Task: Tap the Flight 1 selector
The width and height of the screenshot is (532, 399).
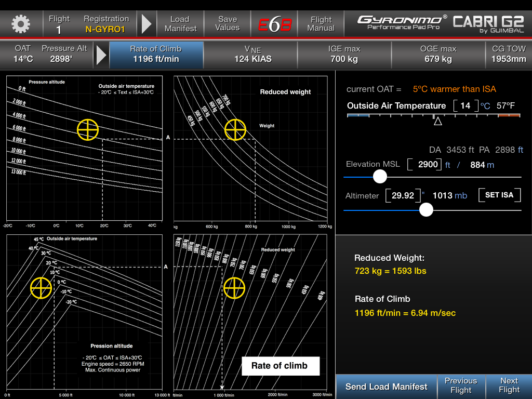Action: click(59, 24)
